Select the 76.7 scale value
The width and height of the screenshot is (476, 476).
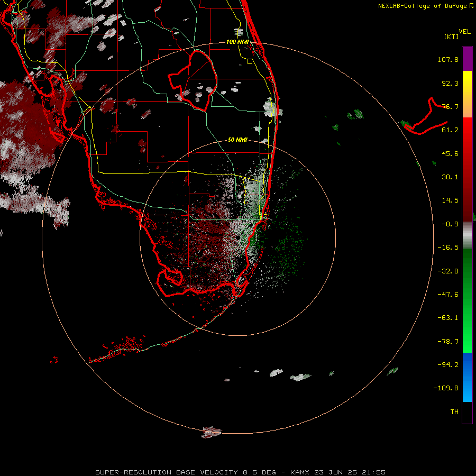click(450, 106)
